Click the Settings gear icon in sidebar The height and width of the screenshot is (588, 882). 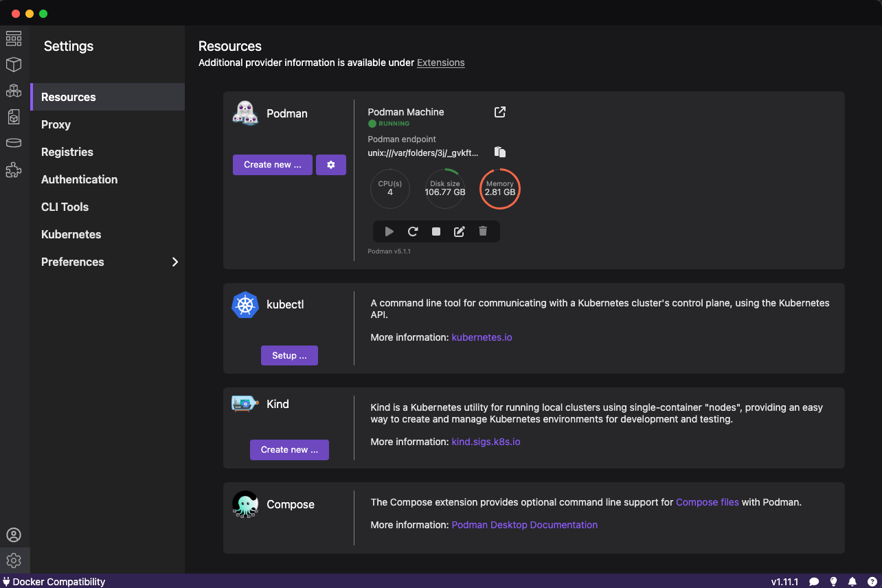[14, 561]
